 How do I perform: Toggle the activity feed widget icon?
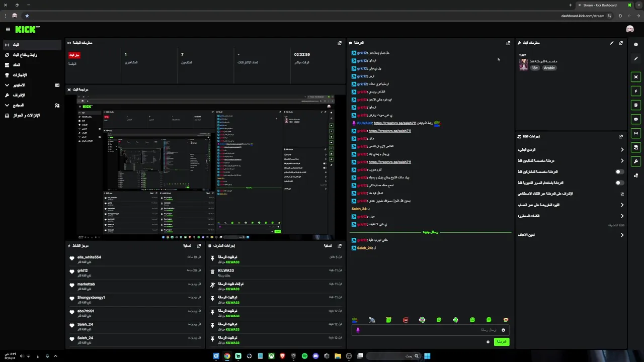point(636,105)
